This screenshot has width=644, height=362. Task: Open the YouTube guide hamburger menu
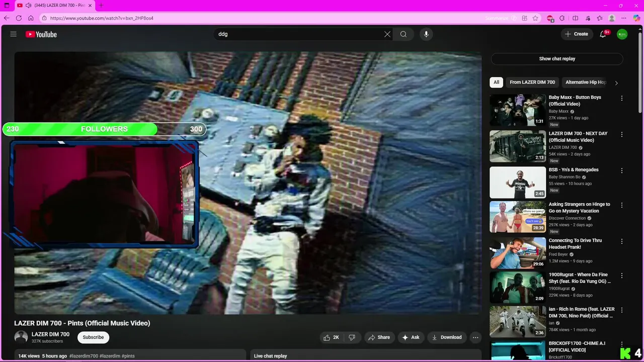pos(14,34)
